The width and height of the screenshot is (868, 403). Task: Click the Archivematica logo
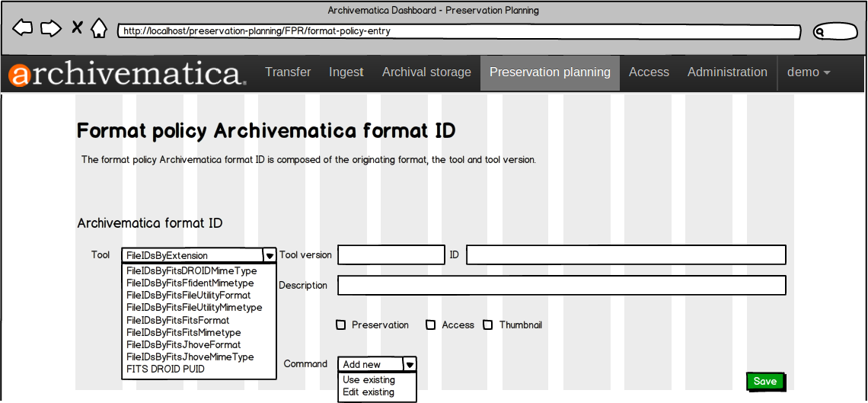[126, 74]
